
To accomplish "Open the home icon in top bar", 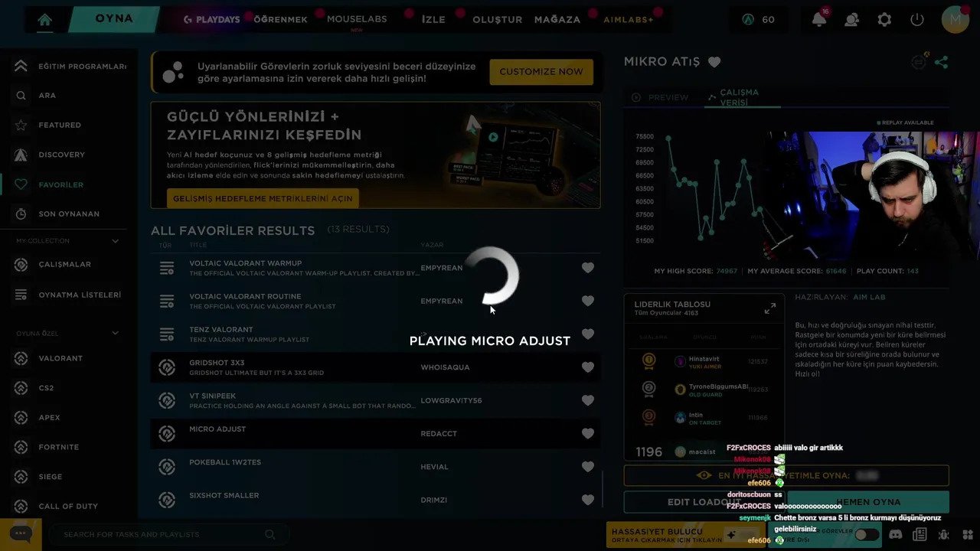I will tap(44, 20).
